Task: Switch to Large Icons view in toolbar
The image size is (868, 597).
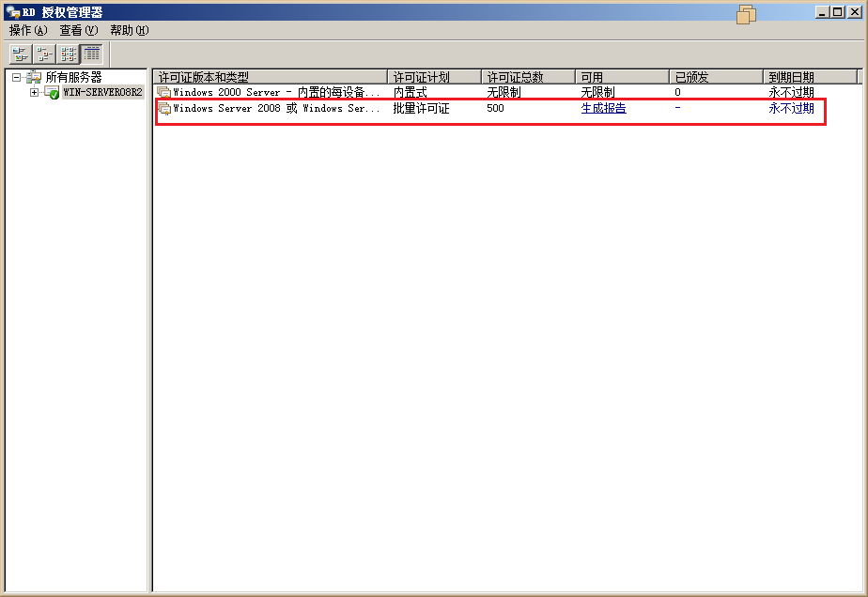Action: tap(21, 54)
